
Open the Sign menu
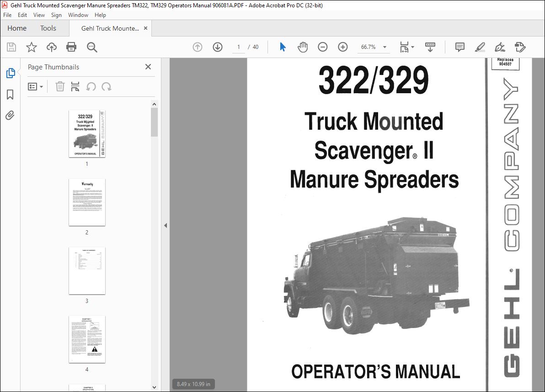point(56,15)
